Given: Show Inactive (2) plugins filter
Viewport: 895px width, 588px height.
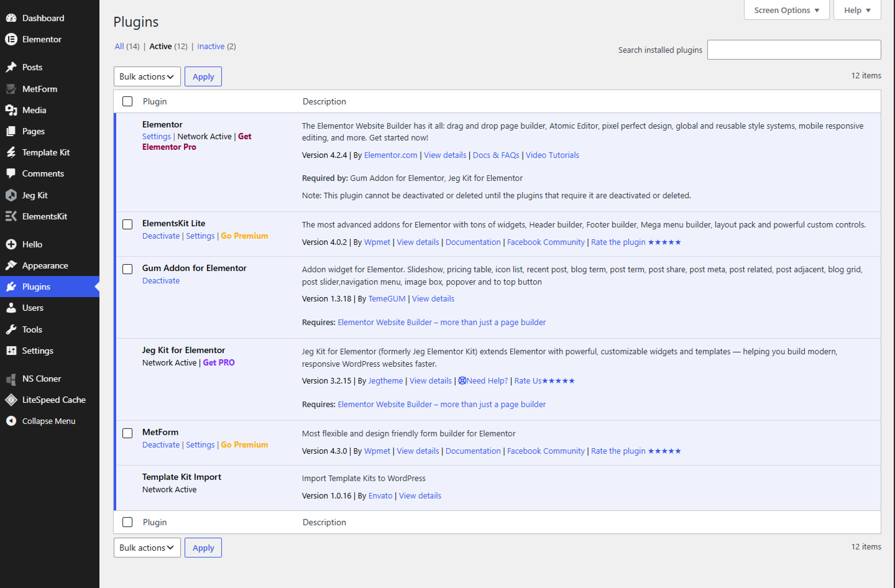Looking at the screenshot, I should pos(216,46).
